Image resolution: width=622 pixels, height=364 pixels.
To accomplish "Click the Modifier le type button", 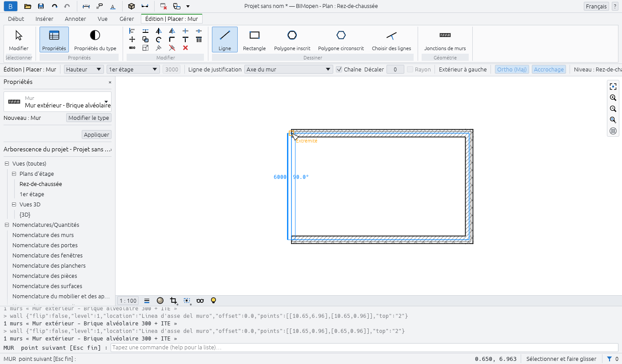I will [89, 118].
